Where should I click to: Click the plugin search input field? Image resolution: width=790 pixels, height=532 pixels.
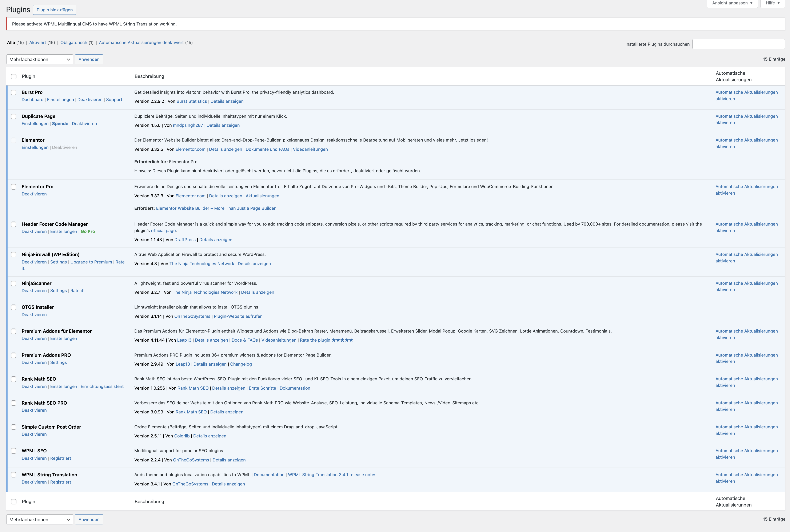pos(738,44)
